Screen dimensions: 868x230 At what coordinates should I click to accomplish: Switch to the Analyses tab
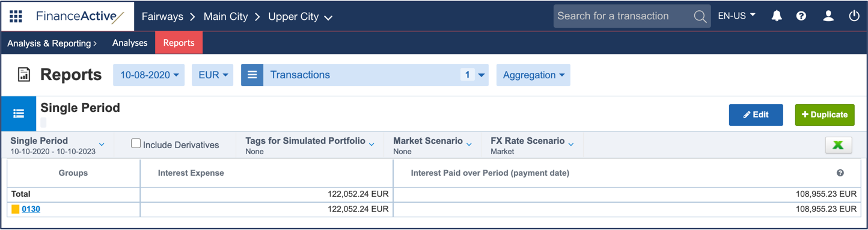pos(130,43)
